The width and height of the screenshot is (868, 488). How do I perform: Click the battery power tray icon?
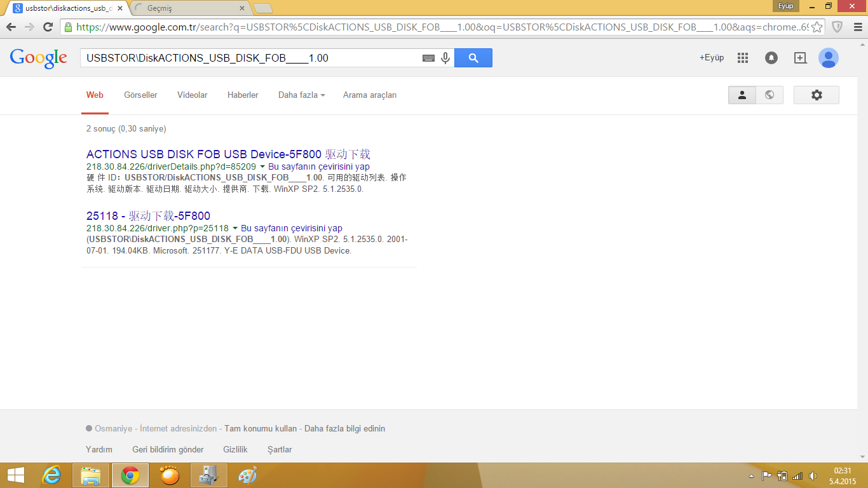point(782,476)
